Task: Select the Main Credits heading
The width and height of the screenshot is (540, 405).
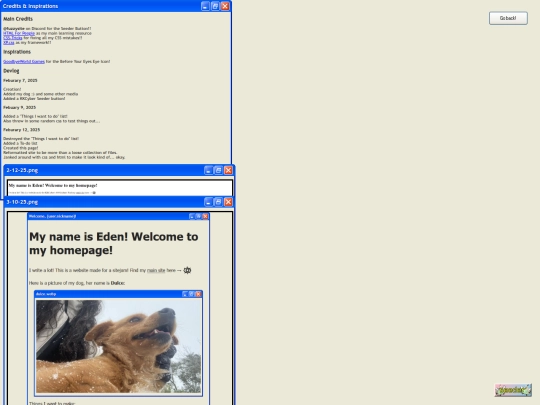Action: coord(18,19)
